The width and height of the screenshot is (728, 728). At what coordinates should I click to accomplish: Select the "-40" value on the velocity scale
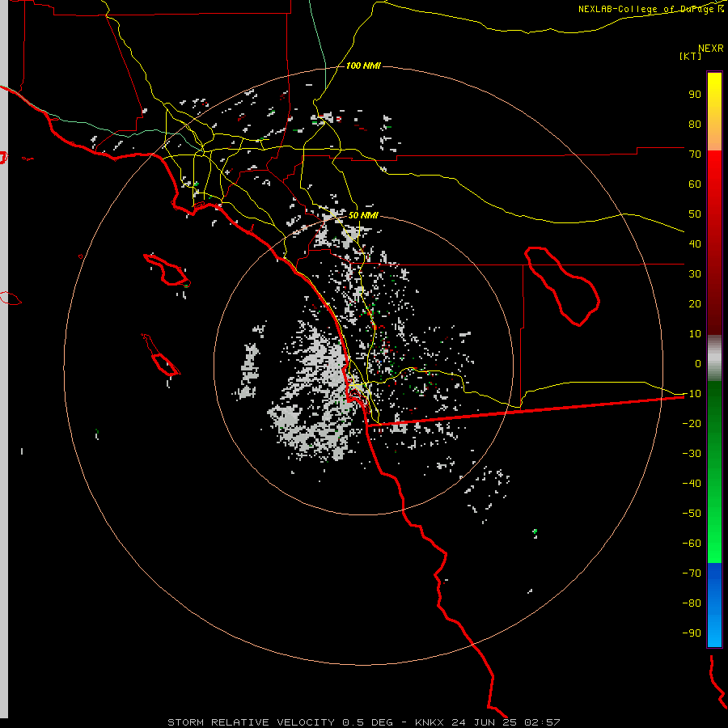pyautogui.click(x=692, y=484)
